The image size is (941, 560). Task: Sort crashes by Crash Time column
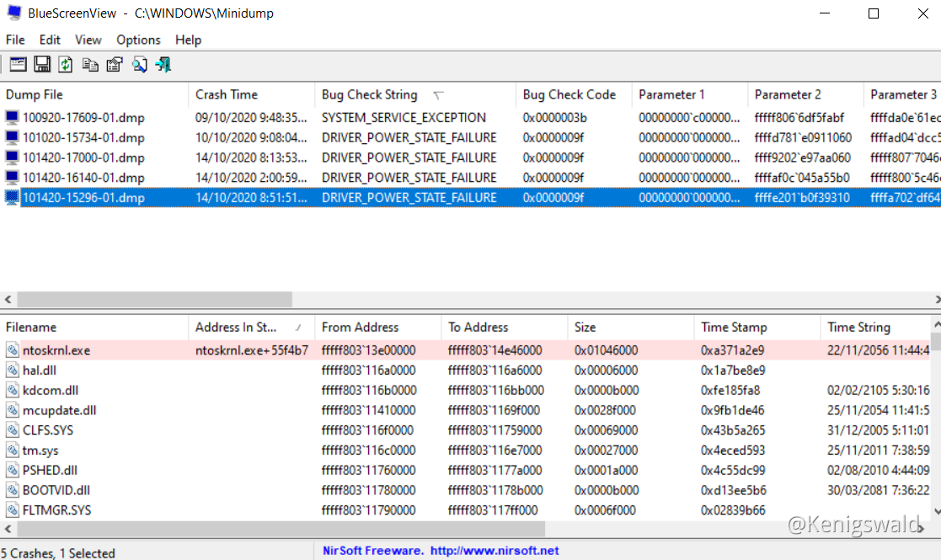(227, 94)
